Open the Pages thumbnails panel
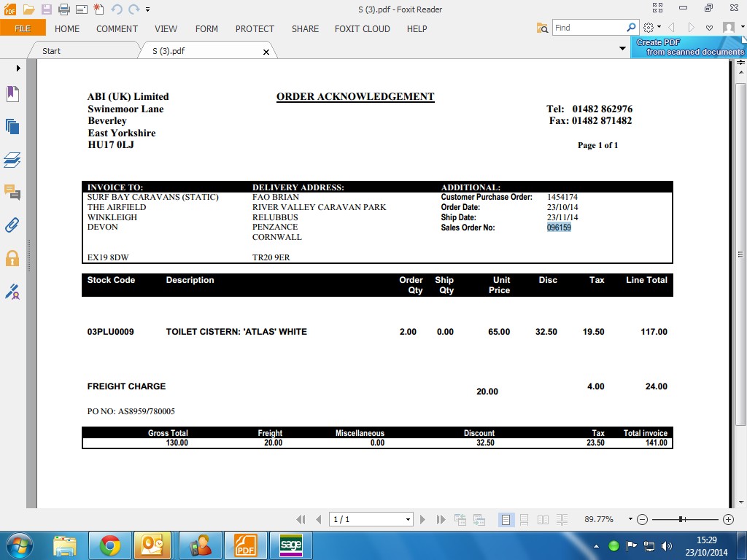This screenshot has width=747, height=560. coord(12,126)
